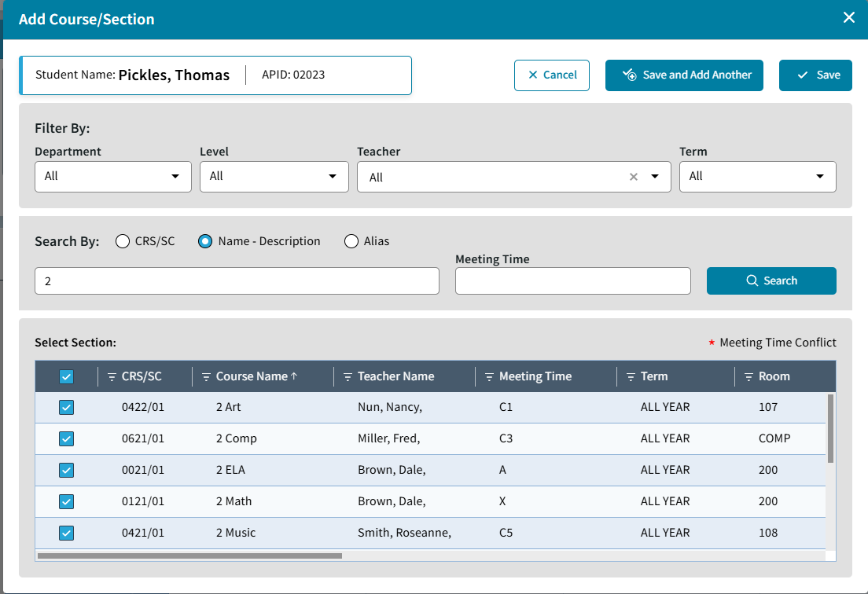Open the Room column filter icon

click(x=748, y=376)
